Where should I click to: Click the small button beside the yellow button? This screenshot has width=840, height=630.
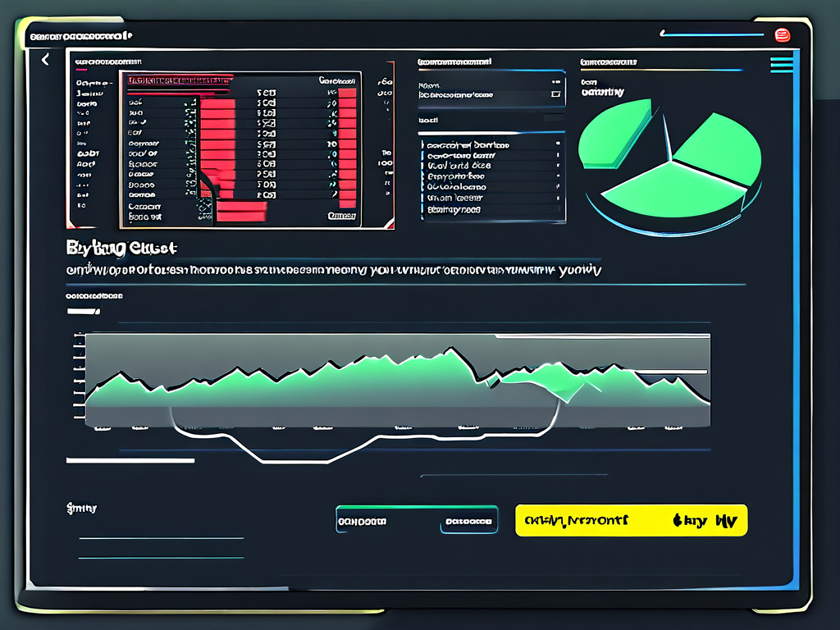(469, 521)
